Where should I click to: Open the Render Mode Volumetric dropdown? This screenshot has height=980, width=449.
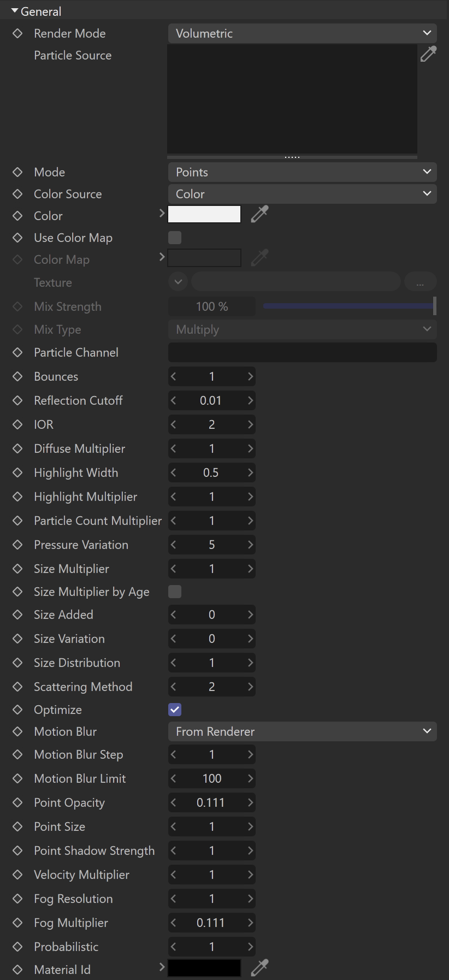pos(302,33)
